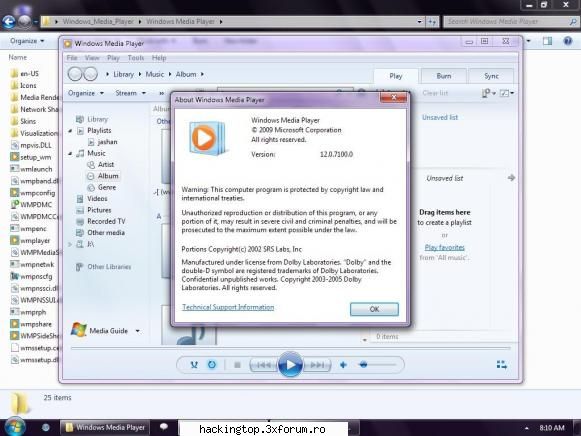Select the en-US folder in Explorer

(x=29, y=73)
